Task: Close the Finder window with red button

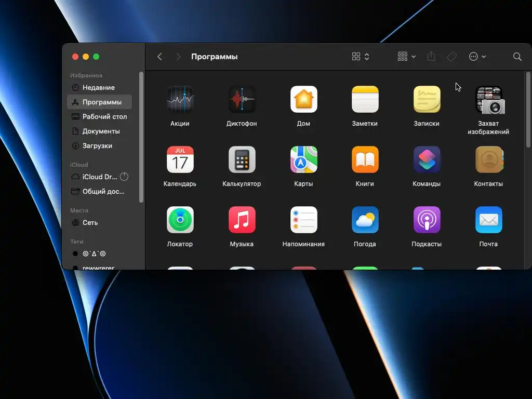Action: click(75, 57)
